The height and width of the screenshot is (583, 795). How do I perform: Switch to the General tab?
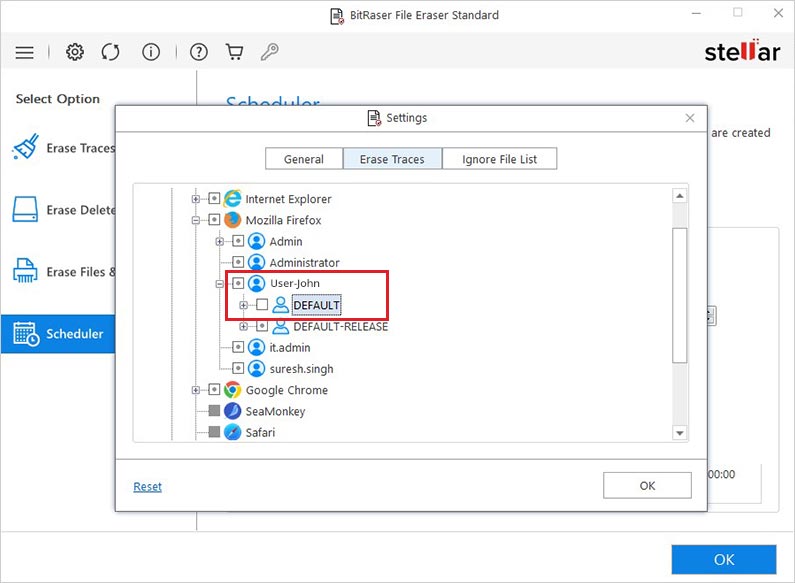coord(304,159)
